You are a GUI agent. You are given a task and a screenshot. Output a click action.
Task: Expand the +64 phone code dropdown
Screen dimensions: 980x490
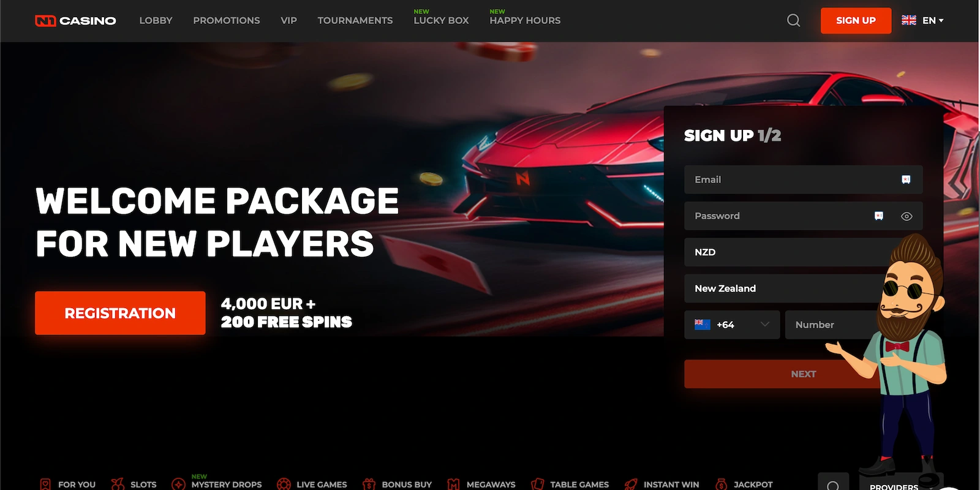[732, 325]
